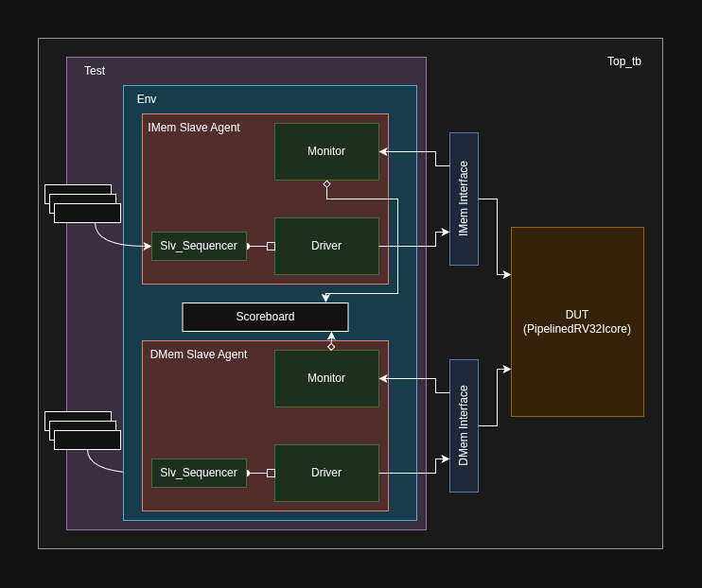Click the DMem Slave Agent title
This screenshot has height=588, width=702.
(199, 355)
